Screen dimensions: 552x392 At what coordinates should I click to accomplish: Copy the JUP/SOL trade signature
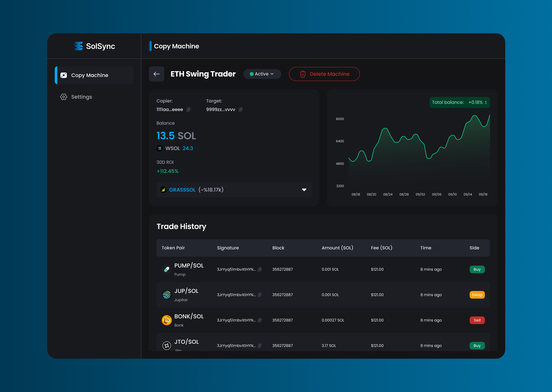tap(260, 295)
